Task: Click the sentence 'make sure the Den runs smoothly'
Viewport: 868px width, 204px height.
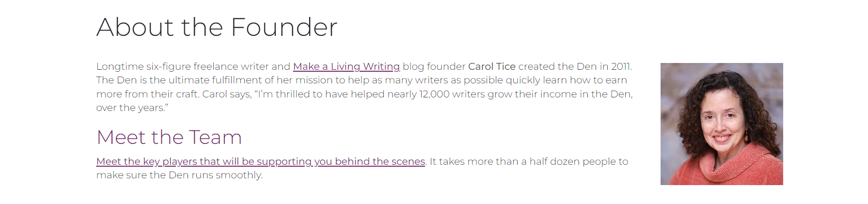Action: coord(179,175)
